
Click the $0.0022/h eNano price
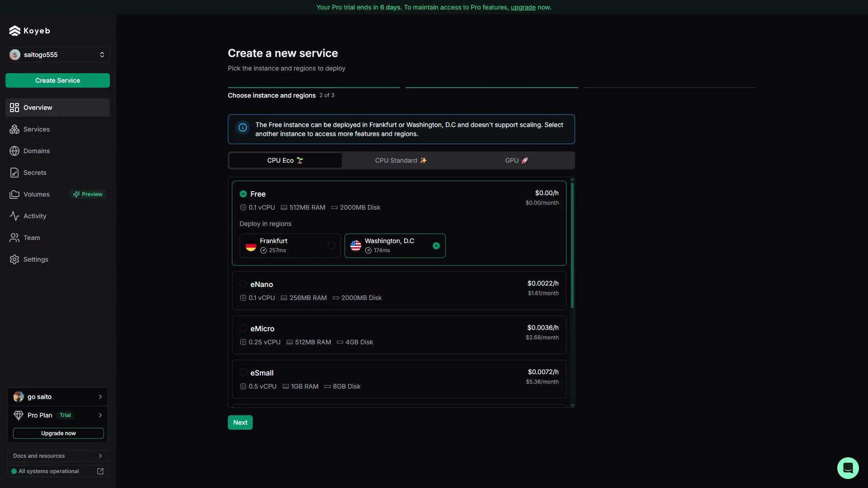coord(543,283)
